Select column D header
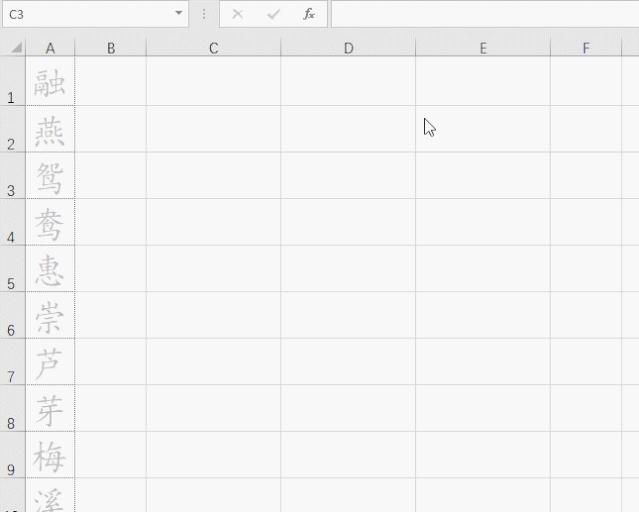 (348, 48)
